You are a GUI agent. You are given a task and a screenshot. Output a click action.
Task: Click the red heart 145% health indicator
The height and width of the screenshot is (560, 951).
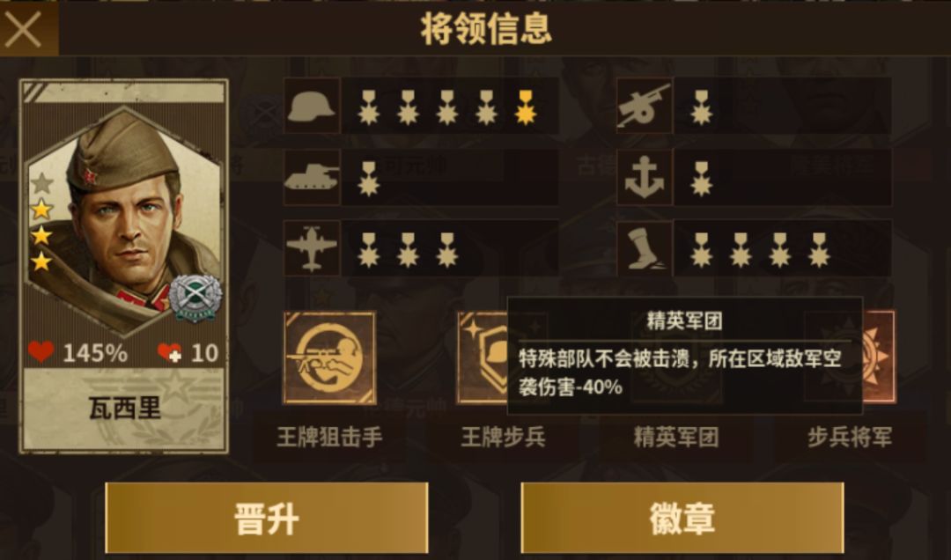pyautogui.click(x=77, y=352)
